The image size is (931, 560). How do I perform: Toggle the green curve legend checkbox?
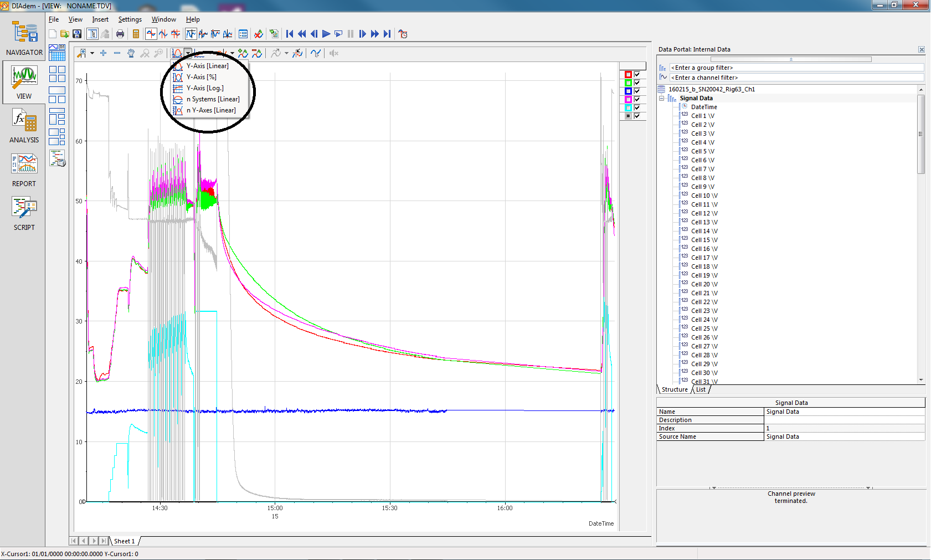[637, 83]
